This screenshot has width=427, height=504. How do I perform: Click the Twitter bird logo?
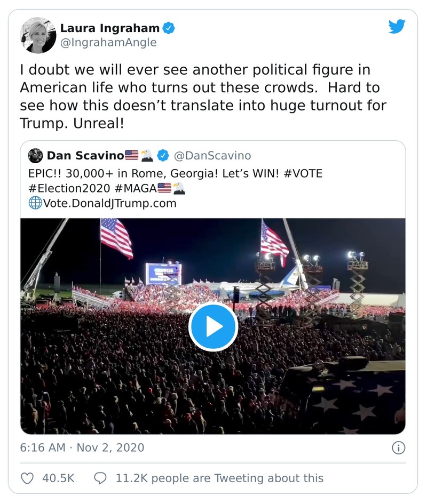point(397,27)
